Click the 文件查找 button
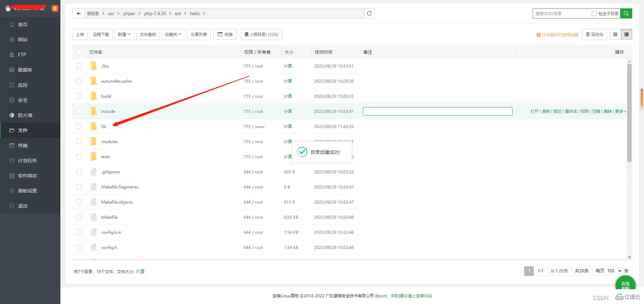 (x=148, y=34)
